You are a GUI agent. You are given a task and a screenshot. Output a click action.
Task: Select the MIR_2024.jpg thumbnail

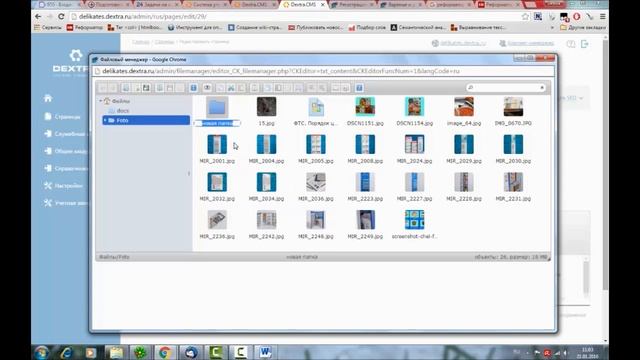click(x=414, y=144)
